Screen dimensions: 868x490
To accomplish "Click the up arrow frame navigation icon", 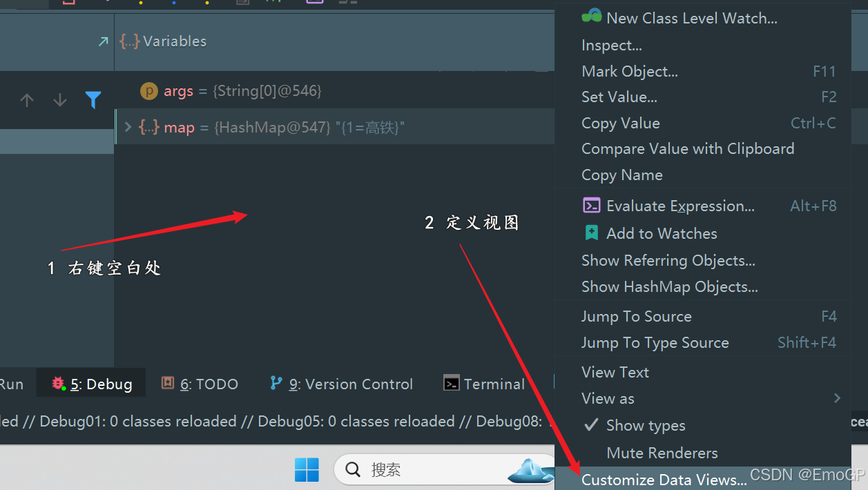I will tap(27, 100).
